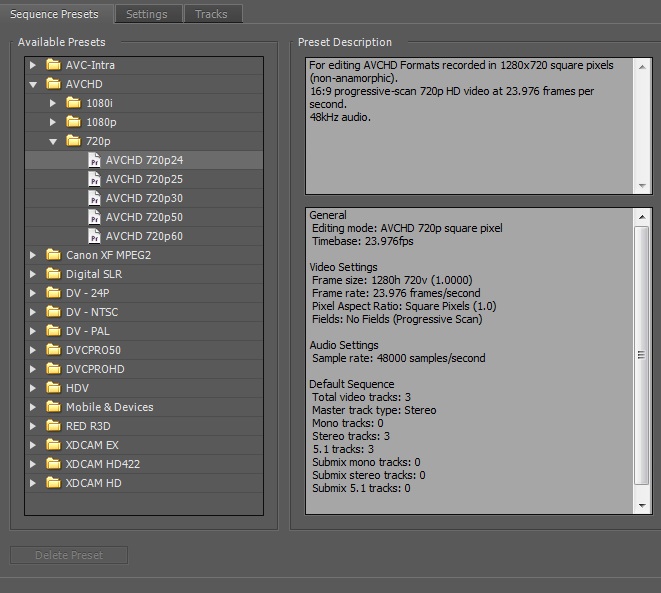Switch to the Sequence Presets tab
The width and height of the screenshot is (661, 593).
55,14
